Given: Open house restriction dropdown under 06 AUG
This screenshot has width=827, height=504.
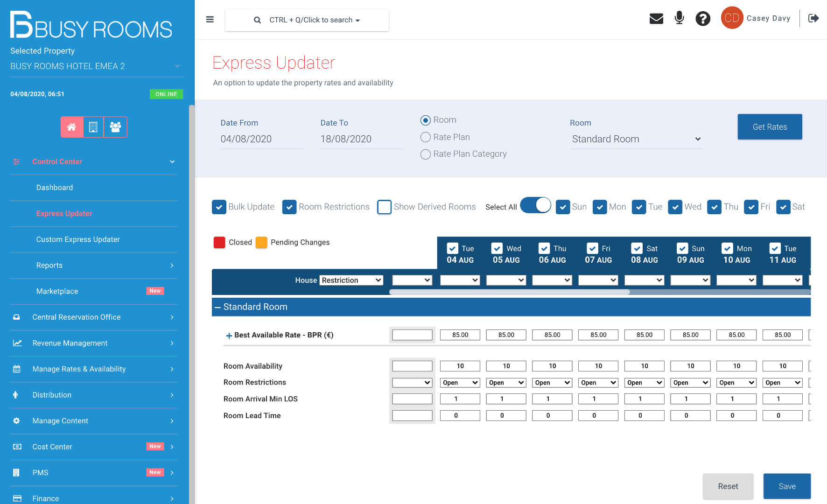Looking at the screenshot, I should click(552, 280).
